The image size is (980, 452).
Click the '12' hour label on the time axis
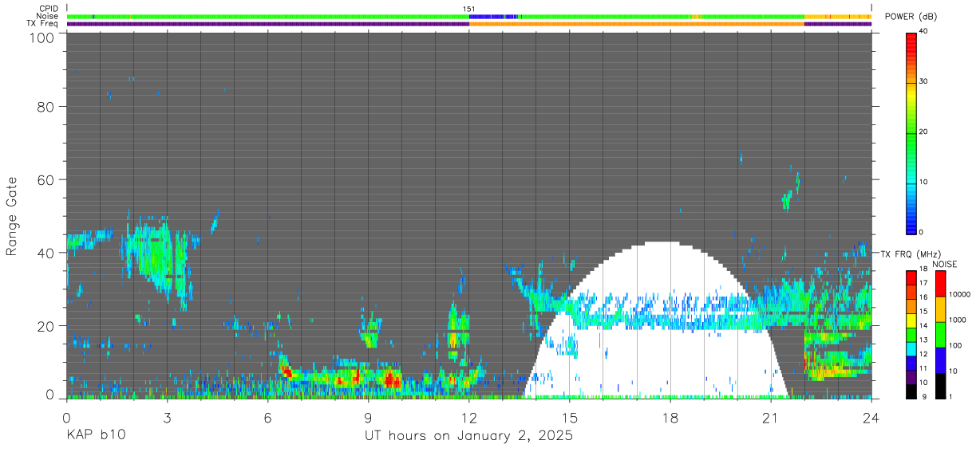469,417
